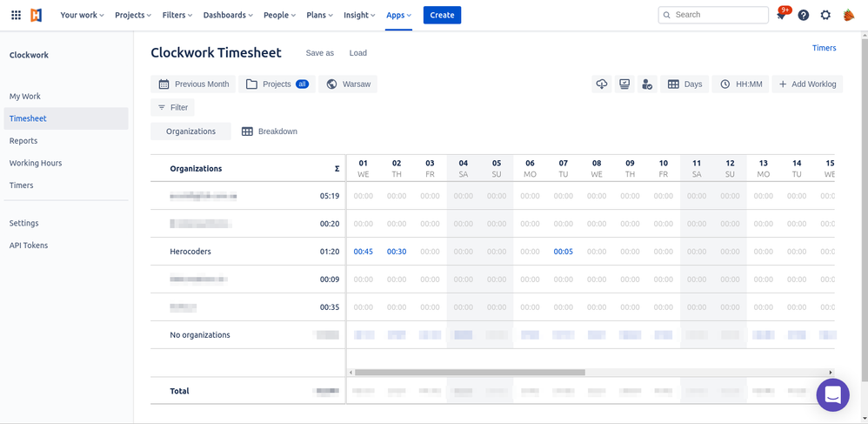Click the horizontal scrollbar right arrow
Screen dimensions: 868x424
click(x=831, y=373)
